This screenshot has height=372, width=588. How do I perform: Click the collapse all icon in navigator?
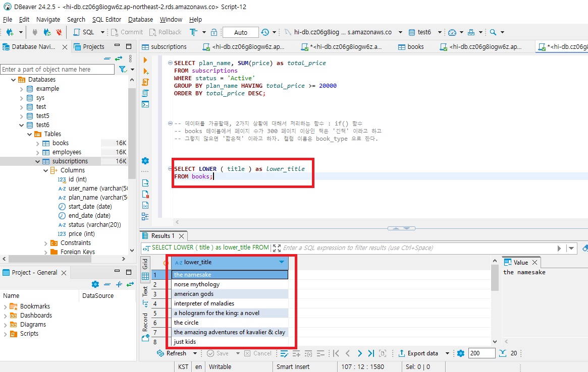(x=107, y=58)
